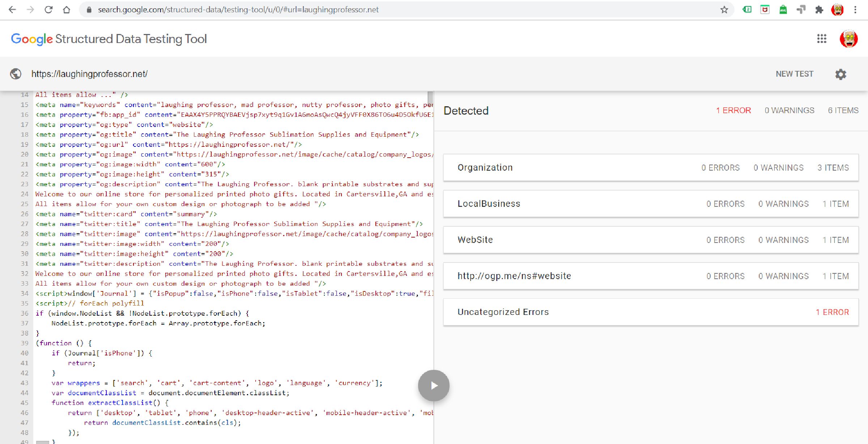Go back using browser back arrow
The height and width of the screenshot is (444, 868).
click(x=12, y=10)
